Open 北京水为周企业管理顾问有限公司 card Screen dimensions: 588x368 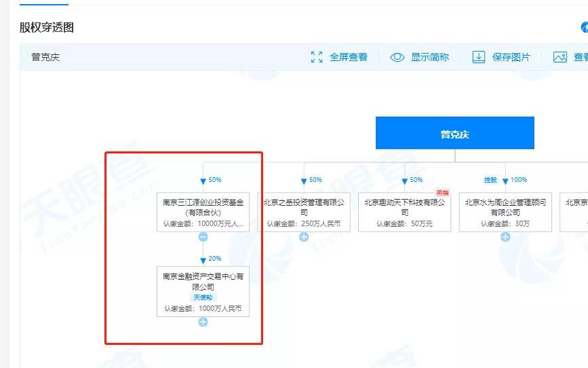coord(505,212)
